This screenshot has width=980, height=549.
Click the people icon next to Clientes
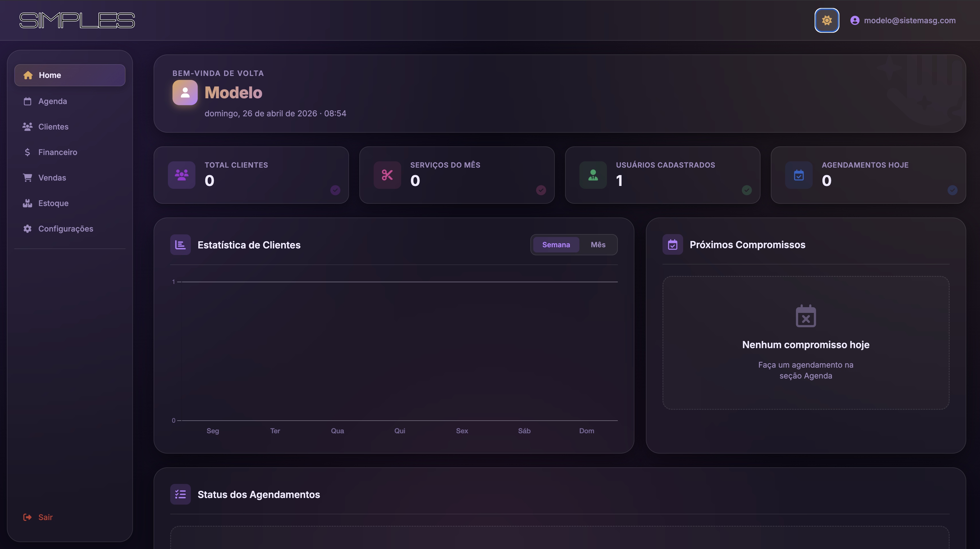[28, 127]
